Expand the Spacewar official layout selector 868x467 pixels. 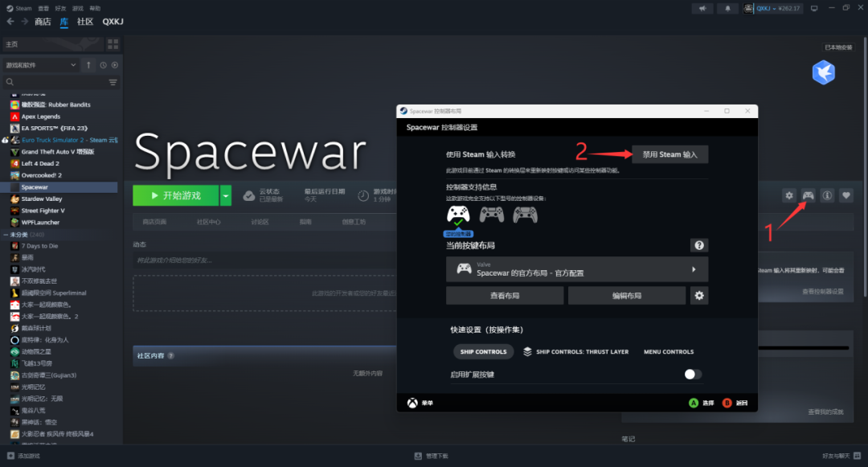[x=576, y=269]
